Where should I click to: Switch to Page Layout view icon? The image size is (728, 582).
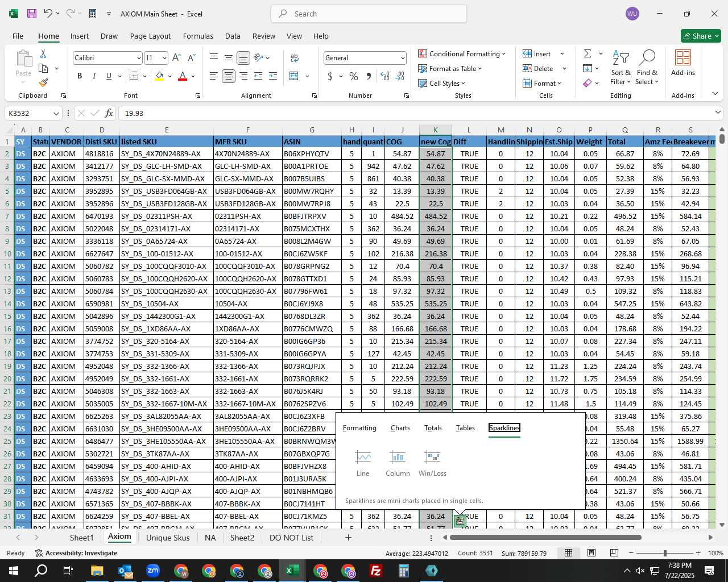(591, 553)
